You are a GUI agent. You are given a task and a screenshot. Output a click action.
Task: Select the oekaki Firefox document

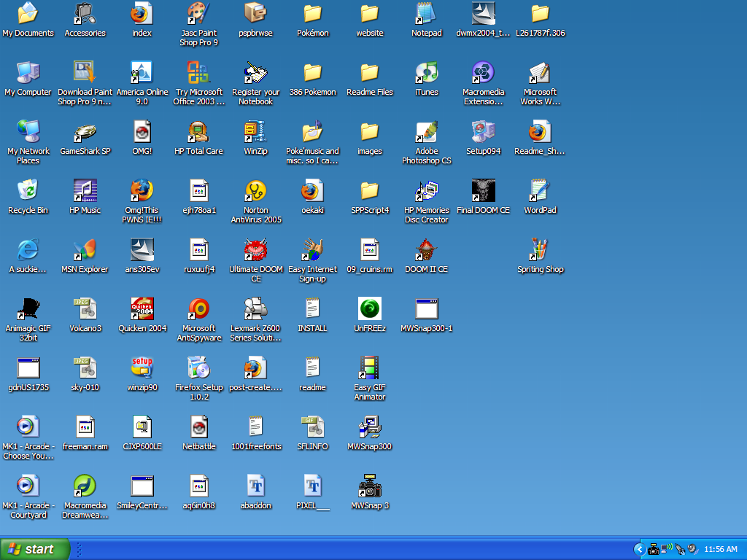[312, 190]
